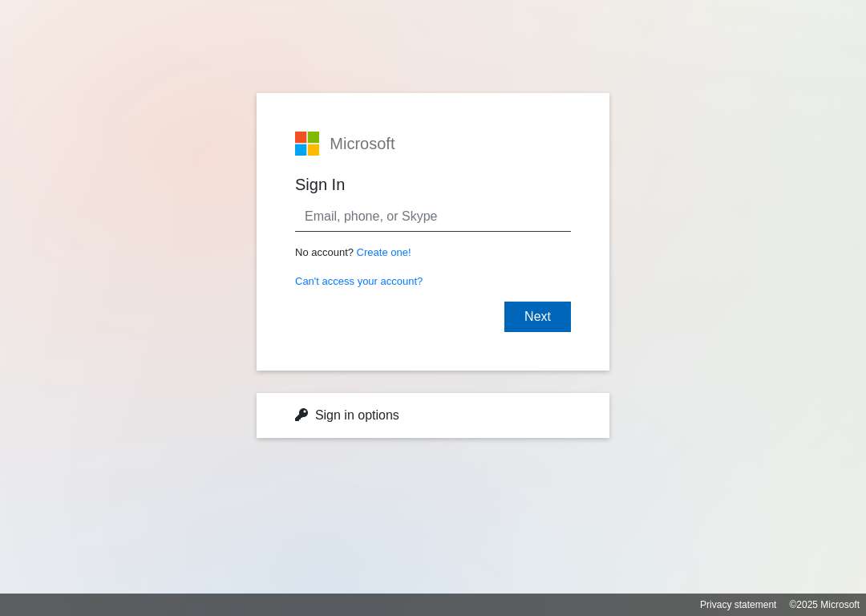This screenshot has width=866, height=616.
Task: Click the ©2025 Microsoft footer text
Action: point(824,605)
